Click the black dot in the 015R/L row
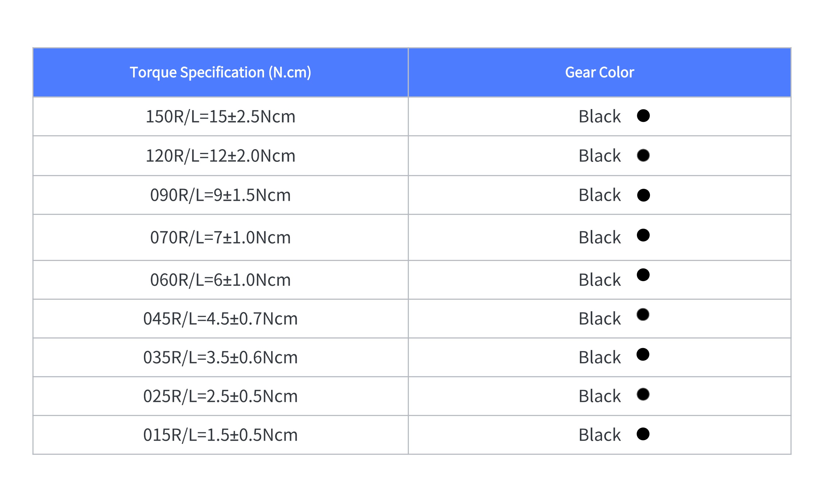 643,434
